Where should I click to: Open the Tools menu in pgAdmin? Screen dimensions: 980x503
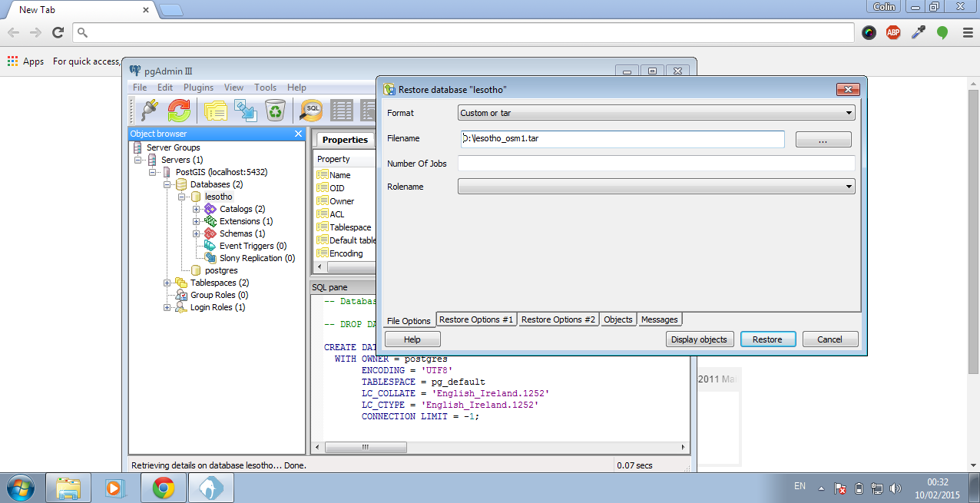pos(266,88)
